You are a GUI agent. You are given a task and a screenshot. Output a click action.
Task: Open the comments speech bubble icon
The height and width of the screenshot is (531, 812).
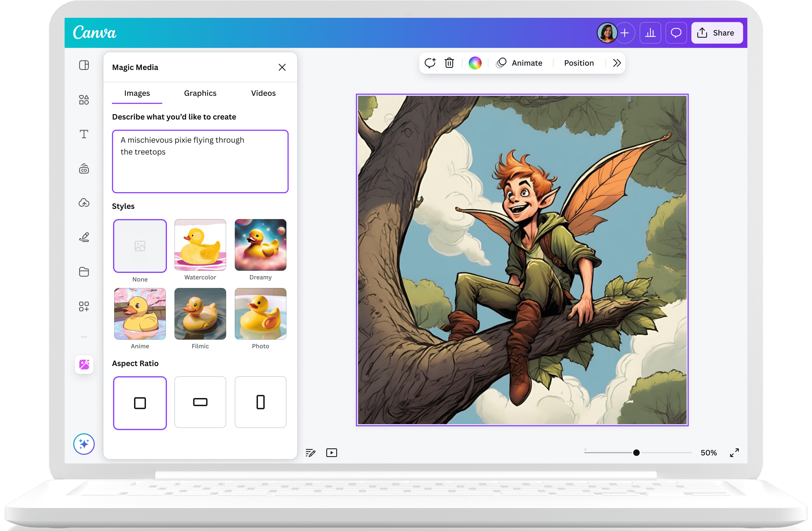click(x=676, y=33)
